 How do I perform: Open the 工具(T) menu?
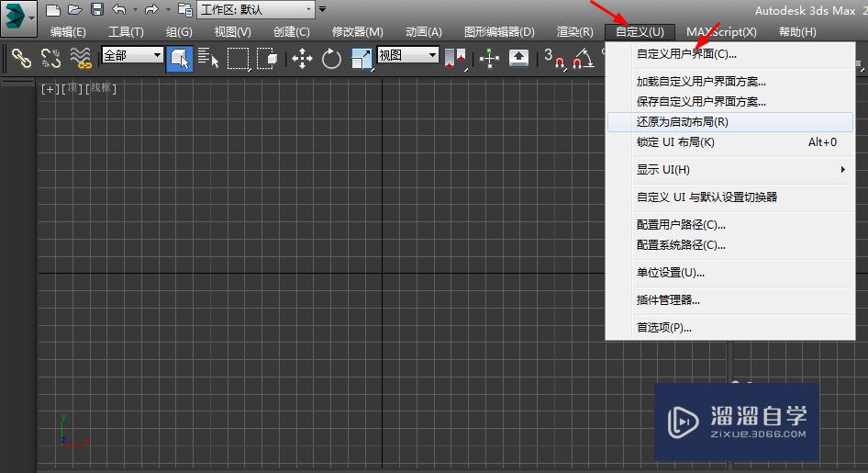tap(127, 31)
